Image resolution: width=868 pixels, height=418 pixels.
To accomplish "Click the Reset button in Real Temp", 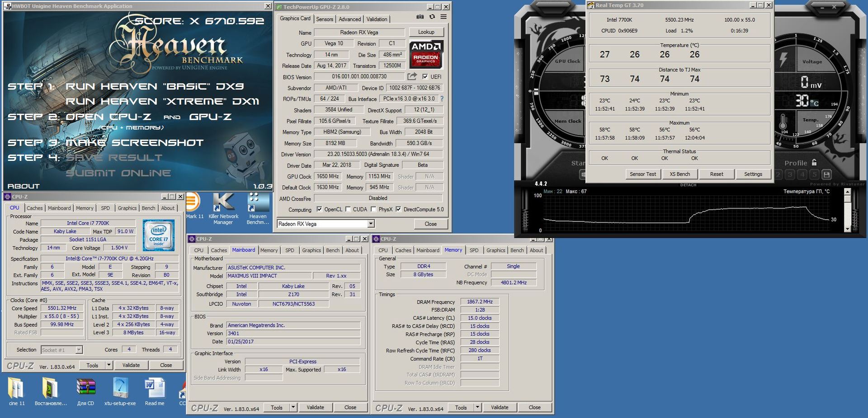I will (717, 174).
